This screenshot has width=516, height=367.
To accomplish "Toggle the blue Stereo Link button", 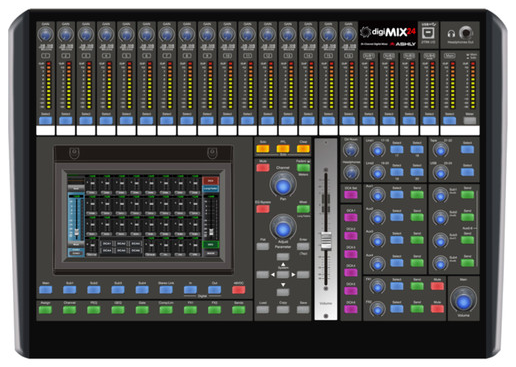I will pyautogui.click(x=166, y=290).
